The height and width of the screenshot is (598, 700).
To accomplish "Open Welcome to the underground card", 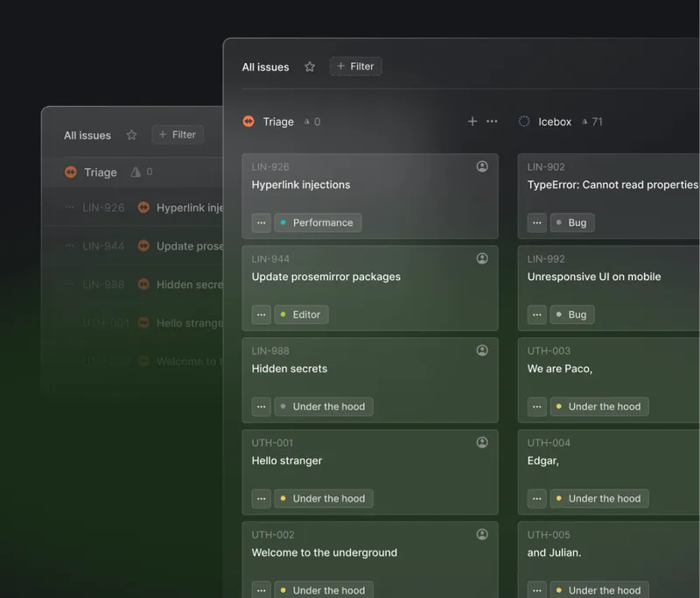I will pos(370,560).
